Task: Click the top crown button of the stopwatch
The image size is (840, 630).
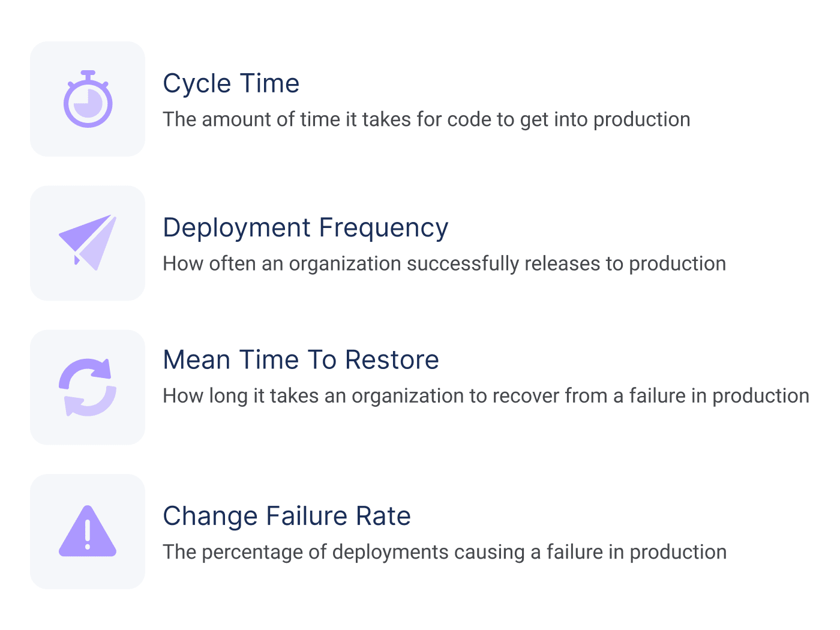Action: coord(88,75)
